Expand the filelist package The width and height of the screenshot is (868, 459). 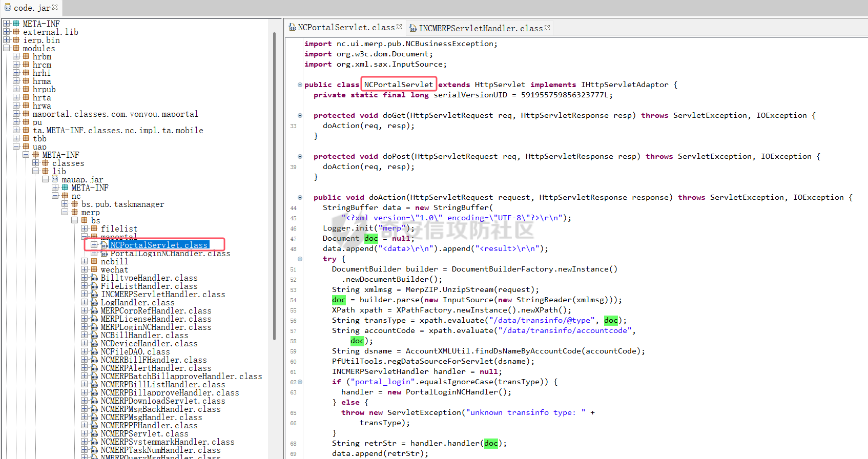84,228
